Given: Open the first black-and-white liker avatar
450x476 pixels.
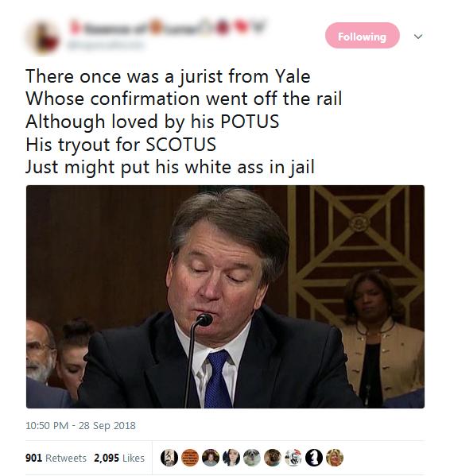Looking at the screenshot, I should [x=169, y=458].
